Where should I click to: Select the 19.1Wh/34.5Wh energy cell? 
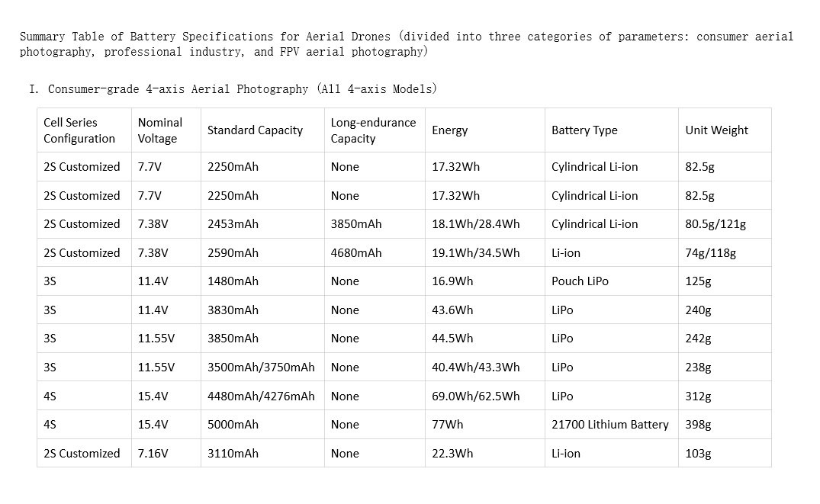485,252
